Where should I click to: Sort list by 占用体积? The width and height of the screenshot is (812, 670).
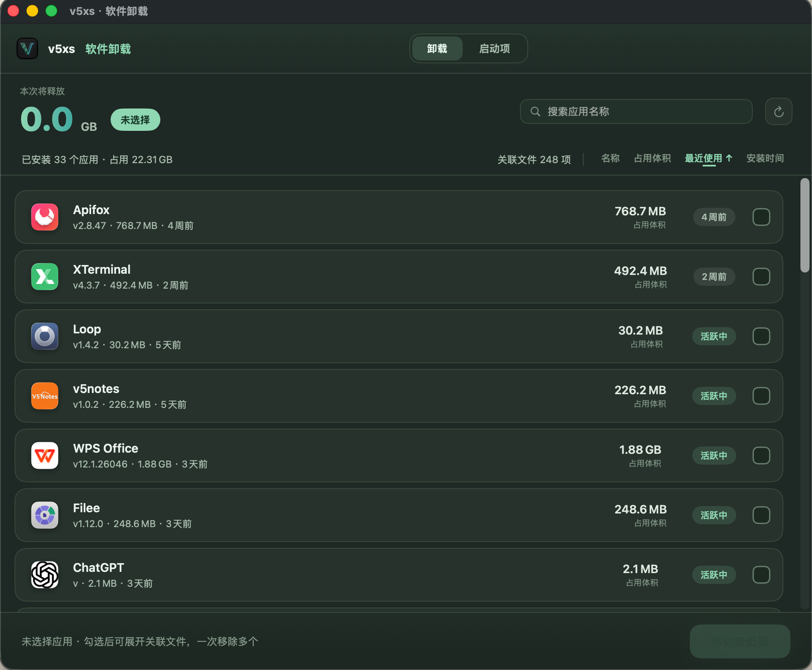click(x=652, y=159)
